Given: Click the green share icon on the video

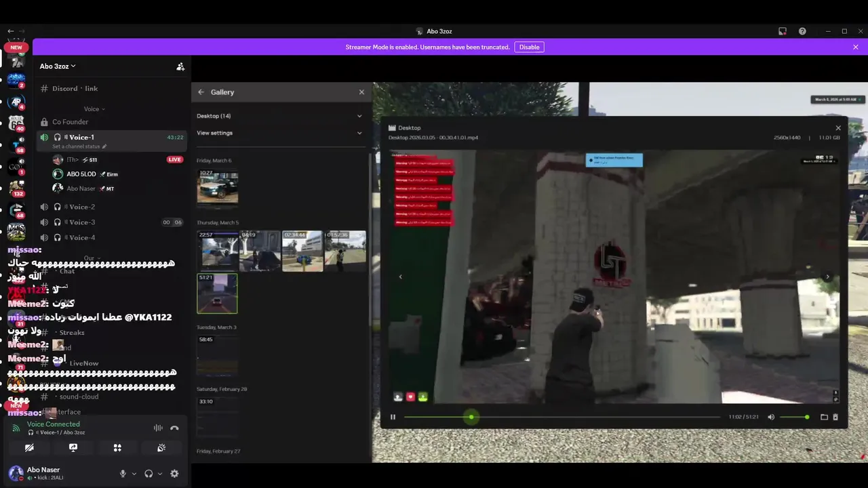Looking at the screenshot, I should pos(422,397).
